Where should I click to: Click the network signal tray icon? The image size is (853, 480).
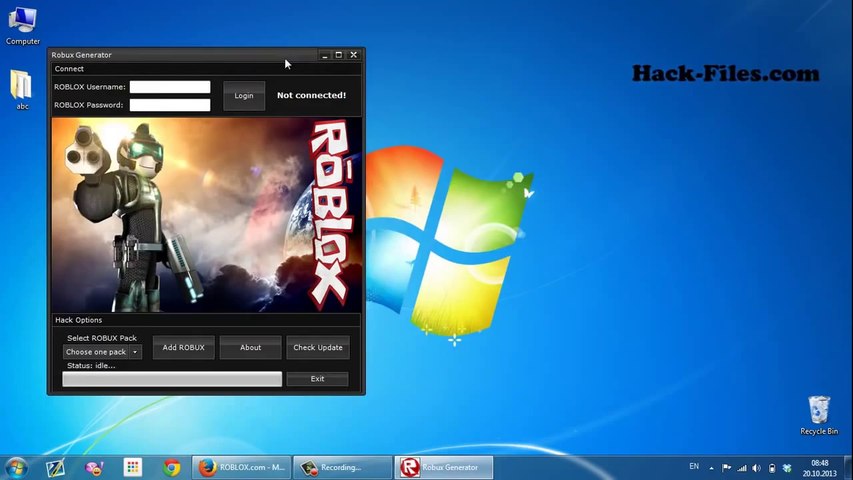pos(741,468)
